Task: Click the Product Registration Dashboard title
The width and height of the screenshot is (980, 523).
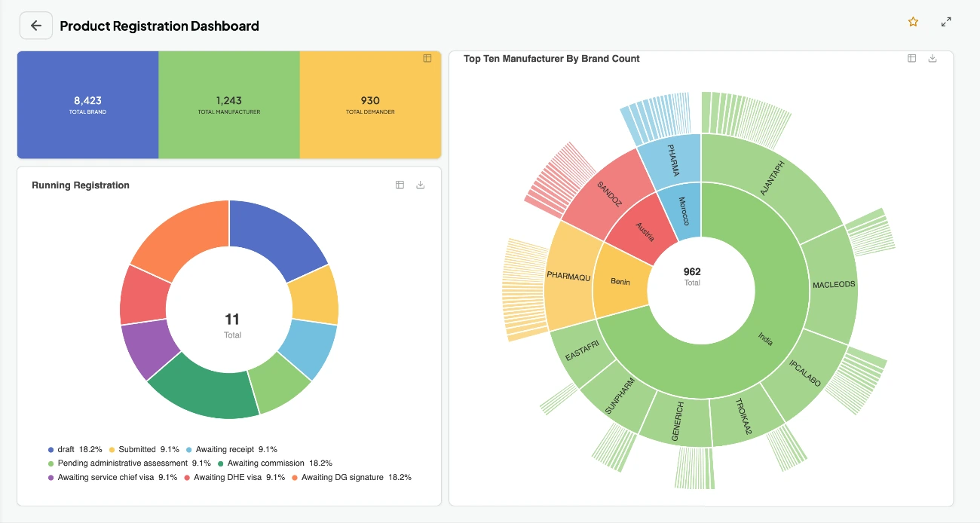Action: 159,26
